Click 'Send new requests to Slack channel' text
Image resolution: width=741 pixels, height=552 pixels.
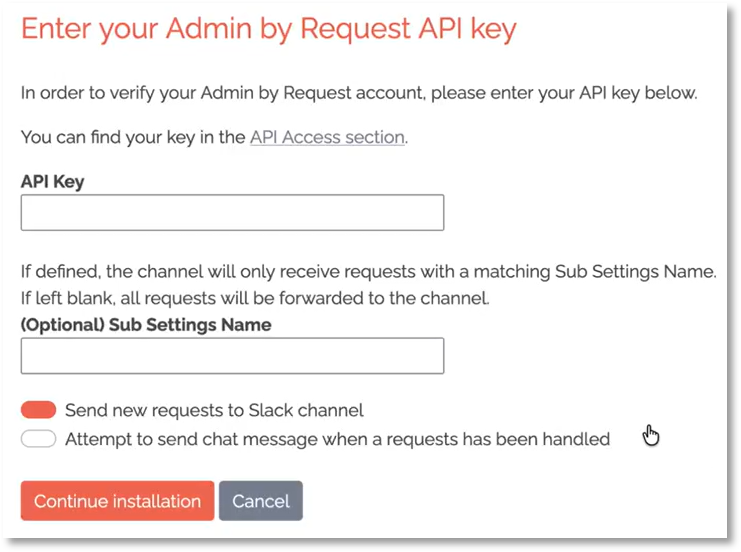(x=214, y=410)
